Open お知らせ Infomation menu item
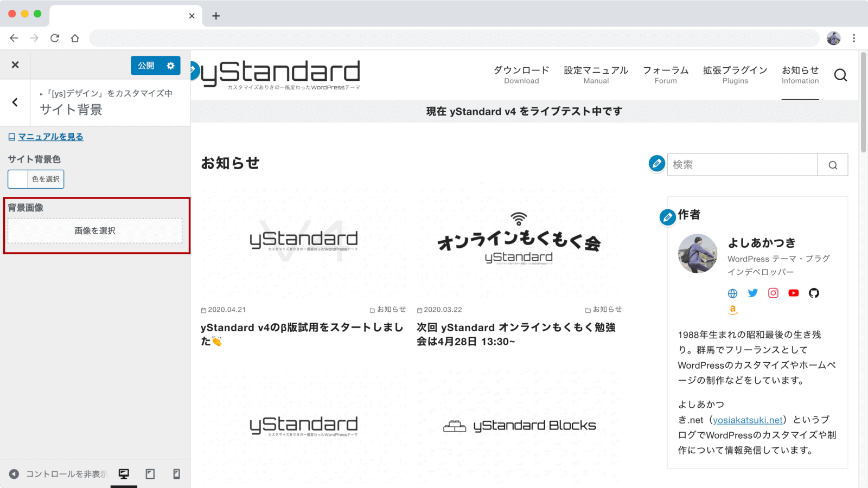The width and height of the screenshot is (868, 488). coord(800,75)
